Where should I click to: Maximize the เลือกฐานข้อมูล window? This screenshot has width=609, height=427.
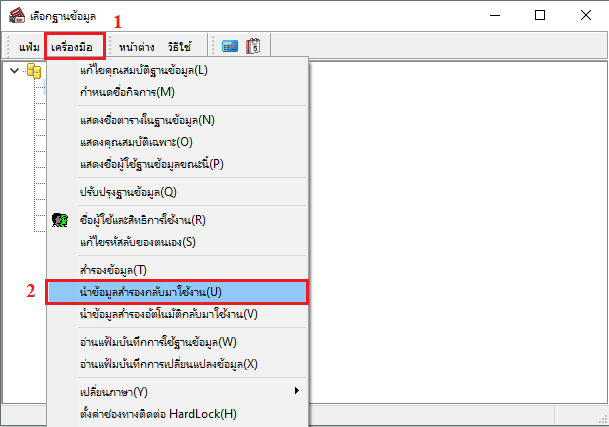click(540, 15)
